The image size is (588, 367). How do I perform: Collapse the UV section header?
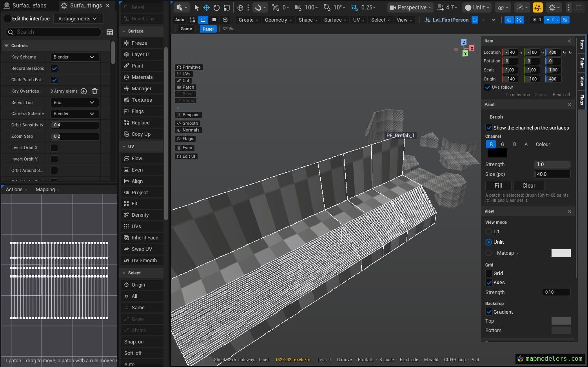pos(142,146)
